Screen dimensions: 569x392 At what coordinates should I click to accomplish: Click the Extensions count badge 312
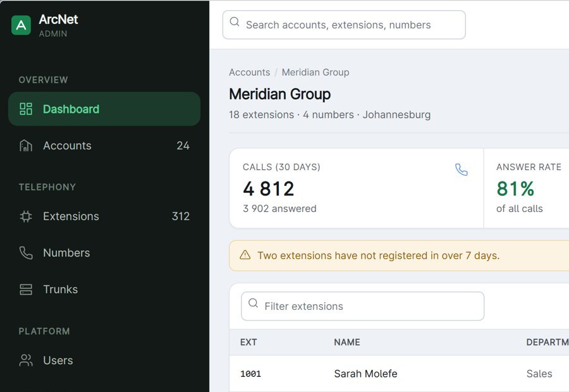click(181, 216)
